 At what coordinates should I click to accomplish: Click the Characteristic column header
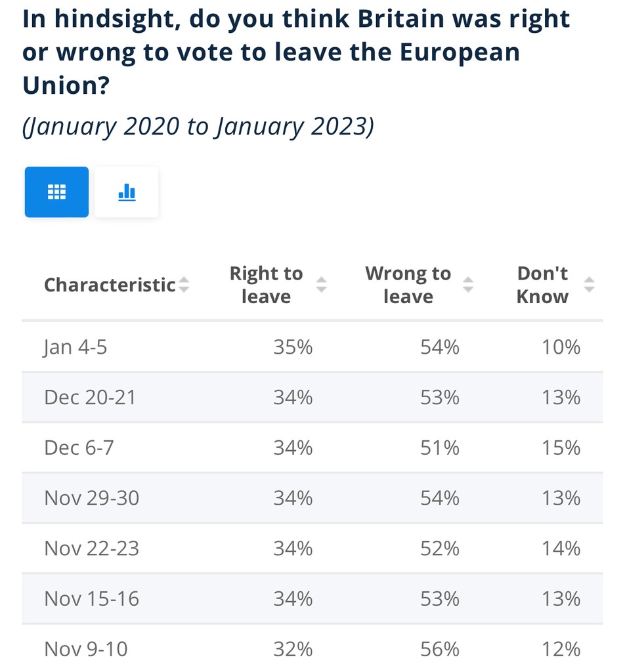110,285
